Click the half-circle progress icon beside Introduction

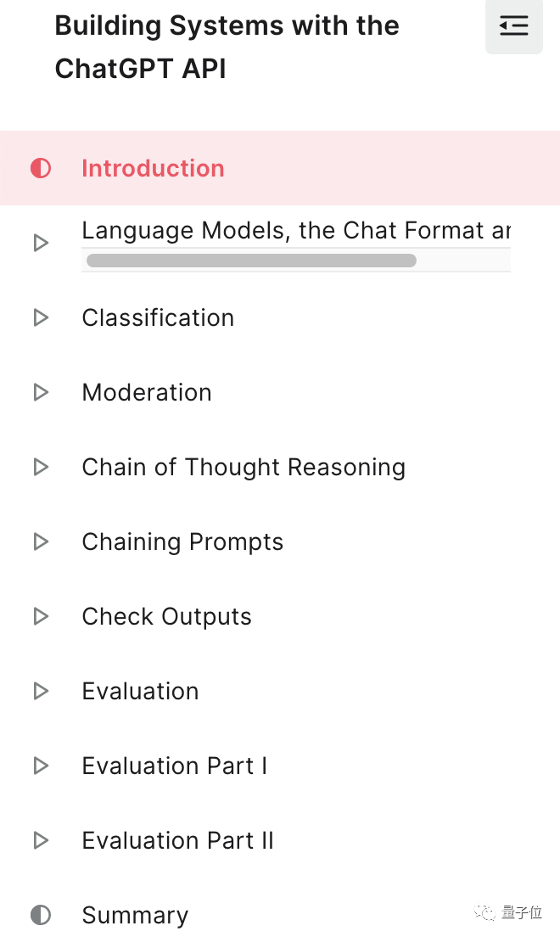41,168
